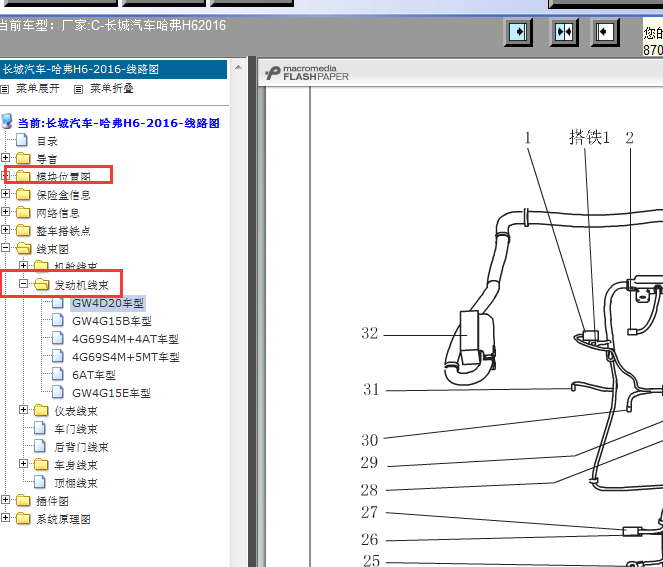
Task: Expand the 插件图 folder
Action: 5,500
